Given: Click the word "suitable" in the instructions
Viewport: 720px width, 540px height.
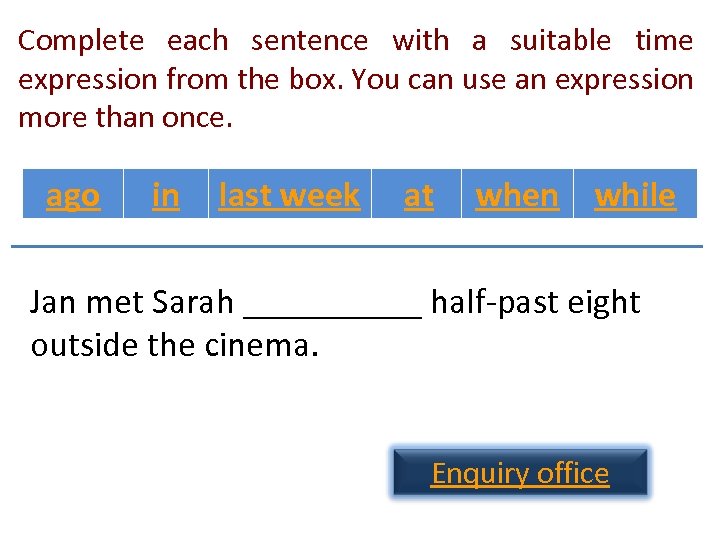Looking at the screenshot, I should point(560,41).
